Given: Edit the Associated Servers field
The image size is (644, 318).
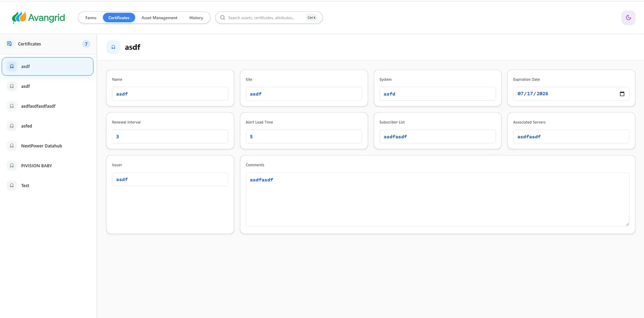Looking at the screenshot, I should (571, 137).
